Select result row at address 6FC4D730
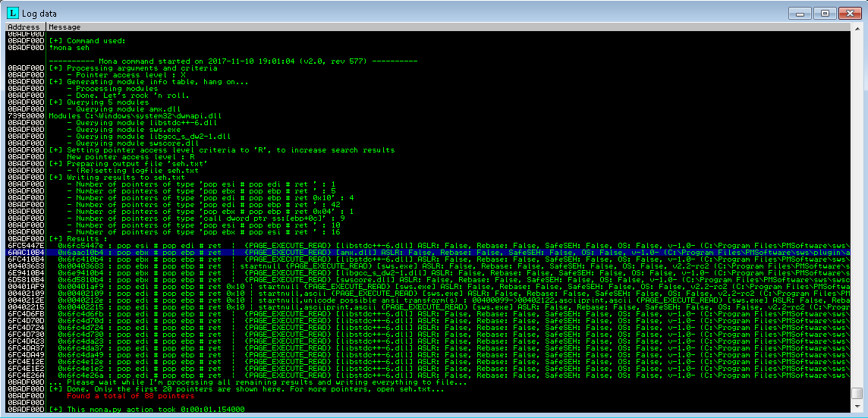Screen dimensions: 868x418 click(x=428, y=335)
